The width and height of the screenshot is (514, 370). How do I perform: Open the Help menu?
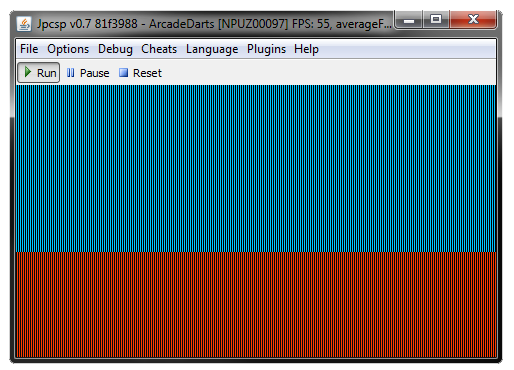point(306,49)
